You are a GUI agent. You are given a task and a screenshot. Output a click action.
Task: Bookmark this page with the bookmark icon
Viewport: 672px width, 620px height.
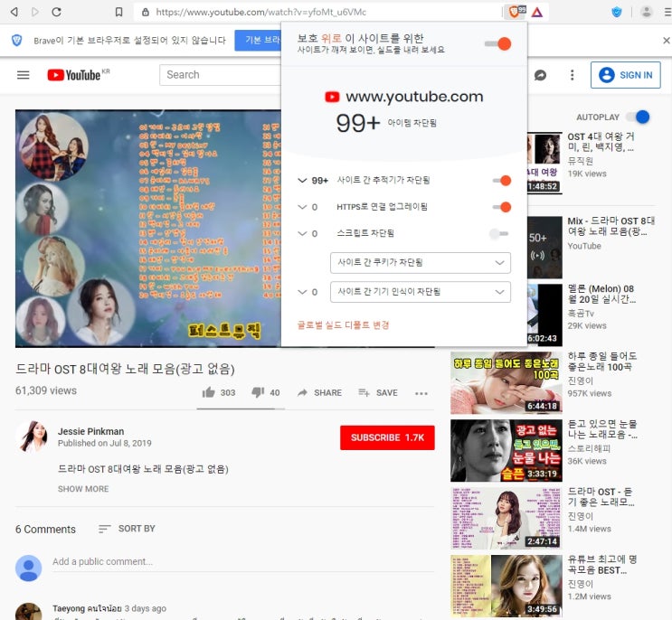(x=118, y=12)
